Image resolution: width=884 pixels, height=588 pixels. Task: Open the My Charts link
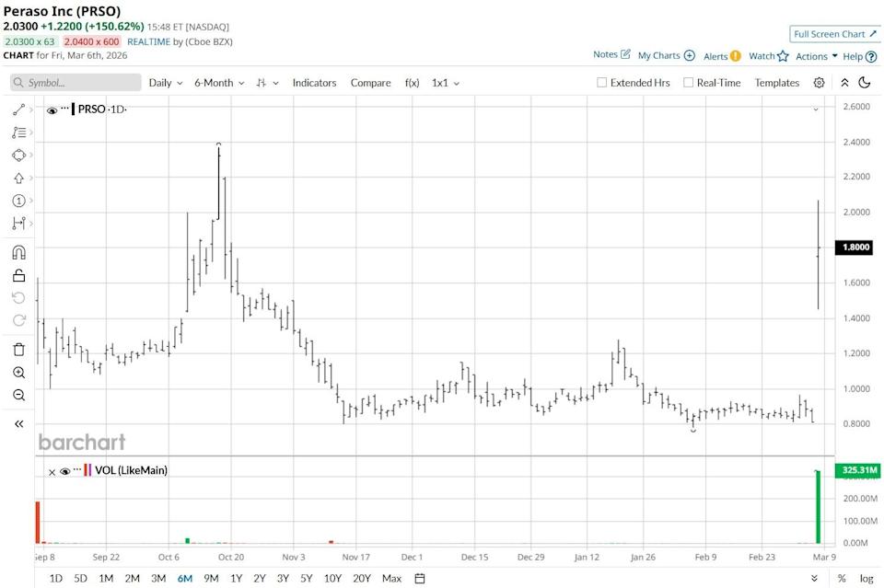tap(666, 56)
